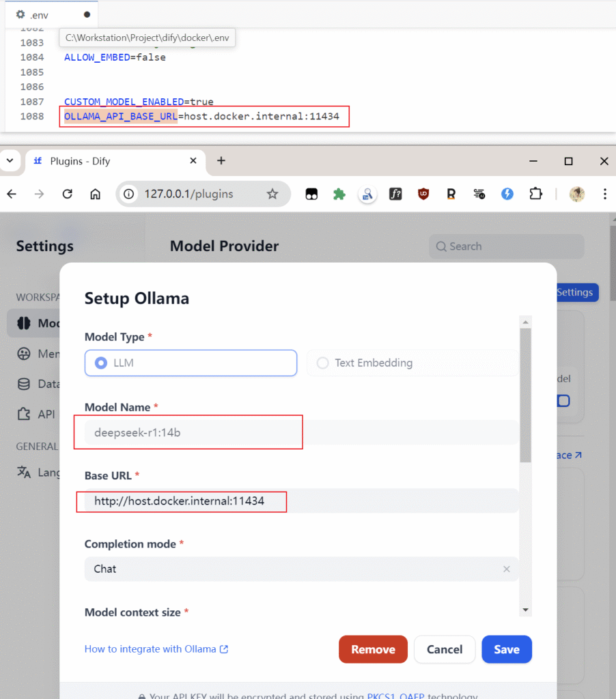Image resolution: width=616 pixels, height=699 pixels.
Task: Click the Raindrop extension icon
Action: click(x=451, y=194)
